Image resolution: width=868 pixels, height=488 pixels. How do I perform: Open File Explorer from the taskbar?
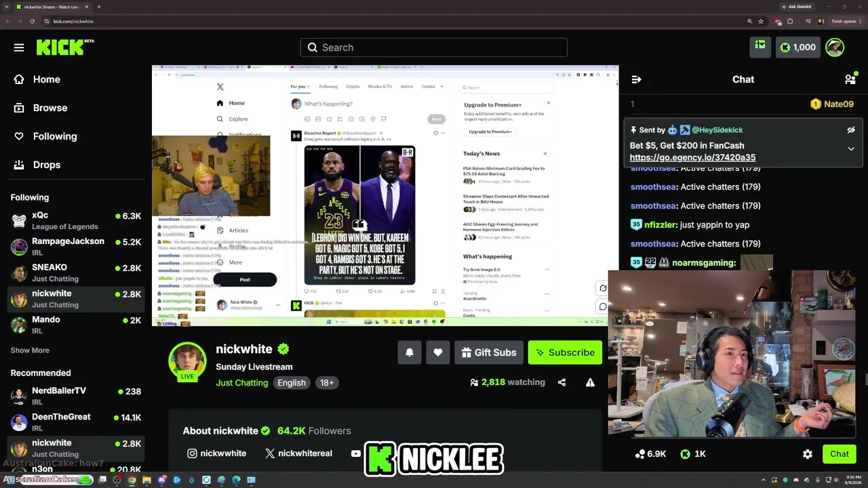(146, 480)
